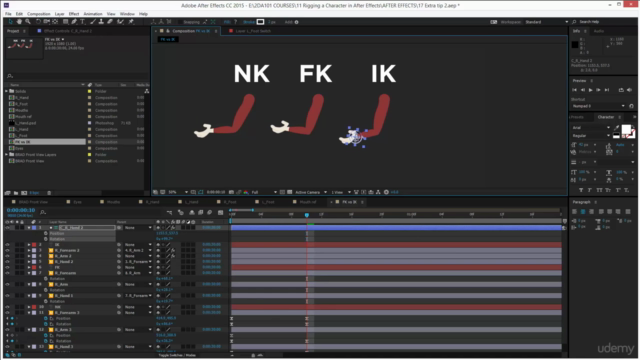Open the 1 View layout dropdown

(341, 192)
